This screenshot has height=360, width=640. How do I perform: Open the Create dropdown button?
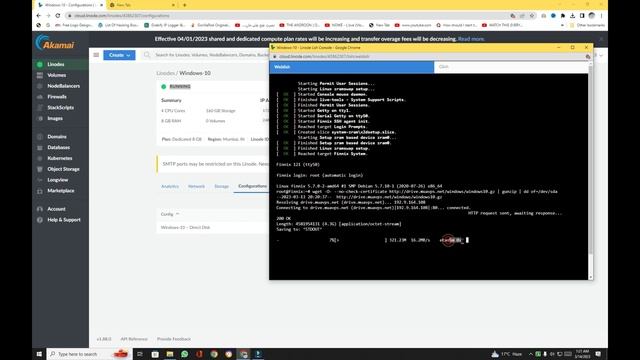click(x=119, y=55)
